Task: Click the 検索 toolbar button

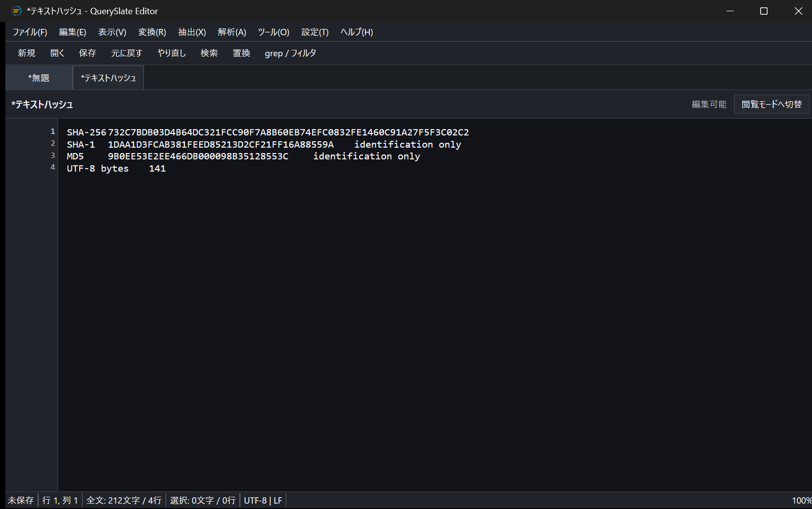Action: click(209, 53)
